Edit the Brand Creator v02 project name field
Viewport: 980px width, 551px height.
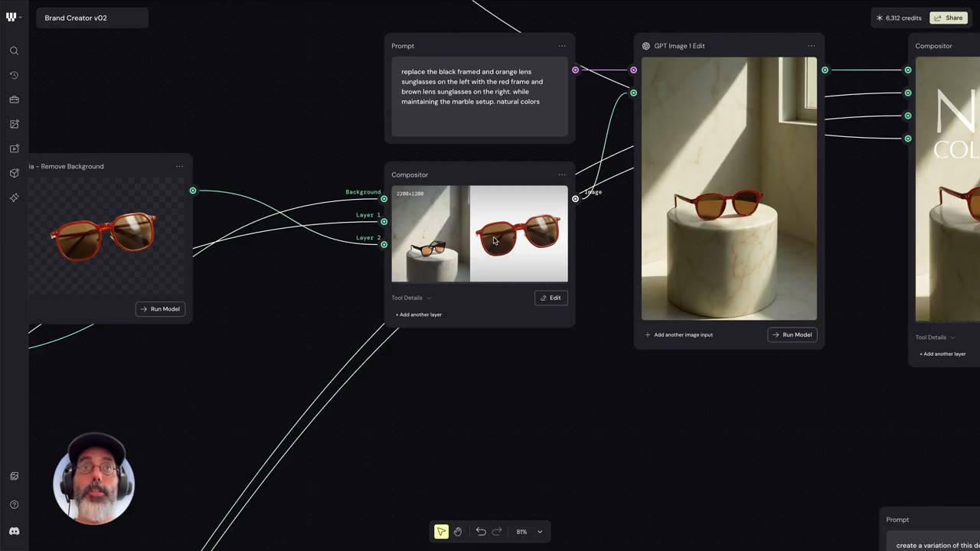pos(92,18)
